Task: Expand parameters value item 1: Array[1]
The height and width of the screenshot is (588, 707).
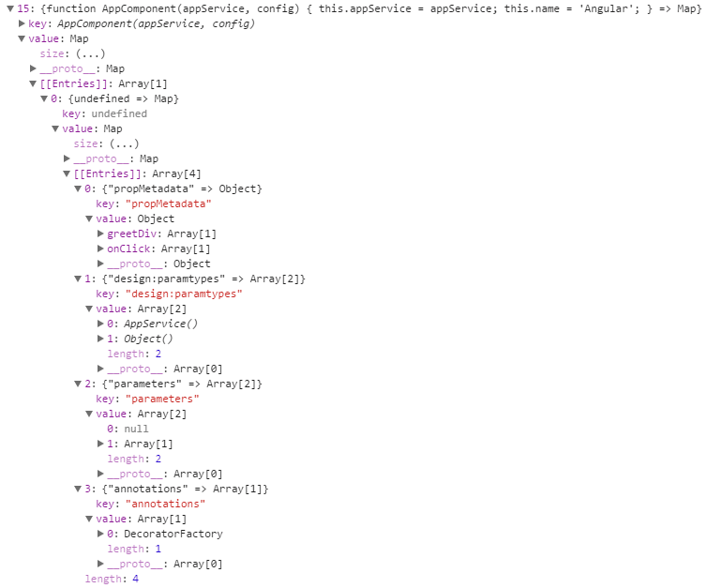Action: (100, 444)
